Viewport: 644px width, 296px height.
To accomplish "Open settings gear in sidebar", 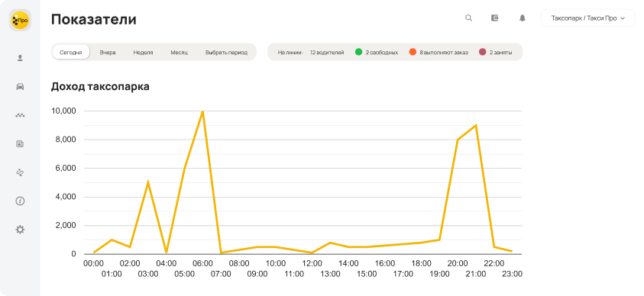I will coord(20,230).
